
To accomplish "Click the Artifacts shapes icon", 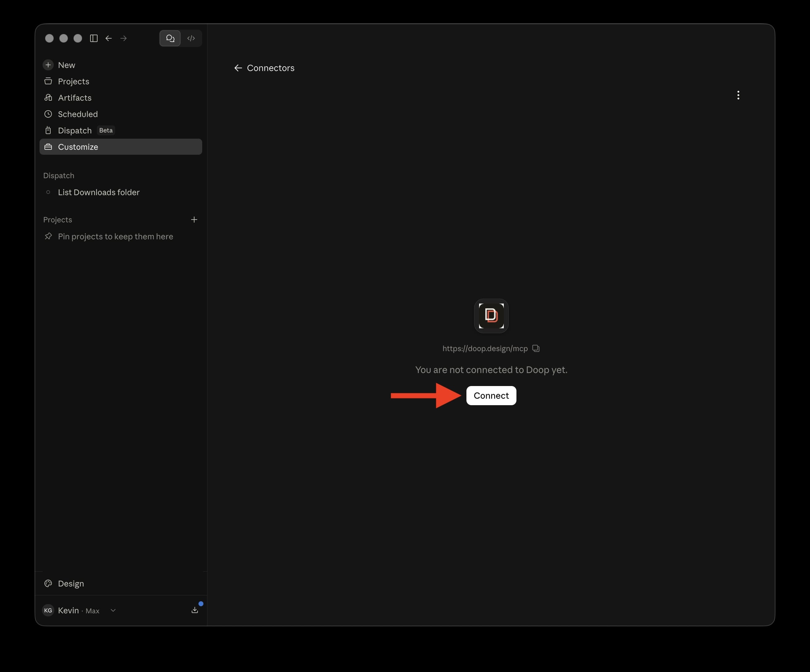I will 48,98.
